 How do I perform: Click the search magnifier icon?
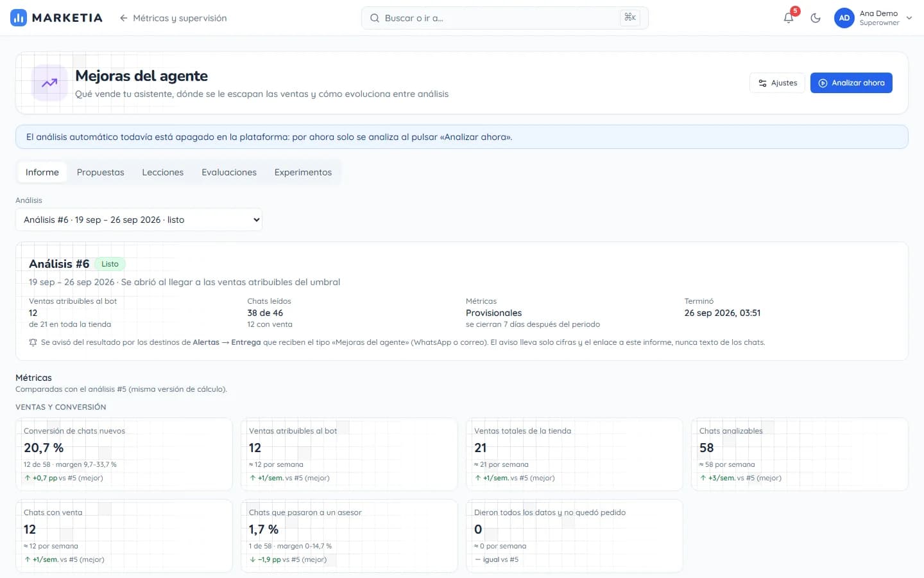(375, 18)
